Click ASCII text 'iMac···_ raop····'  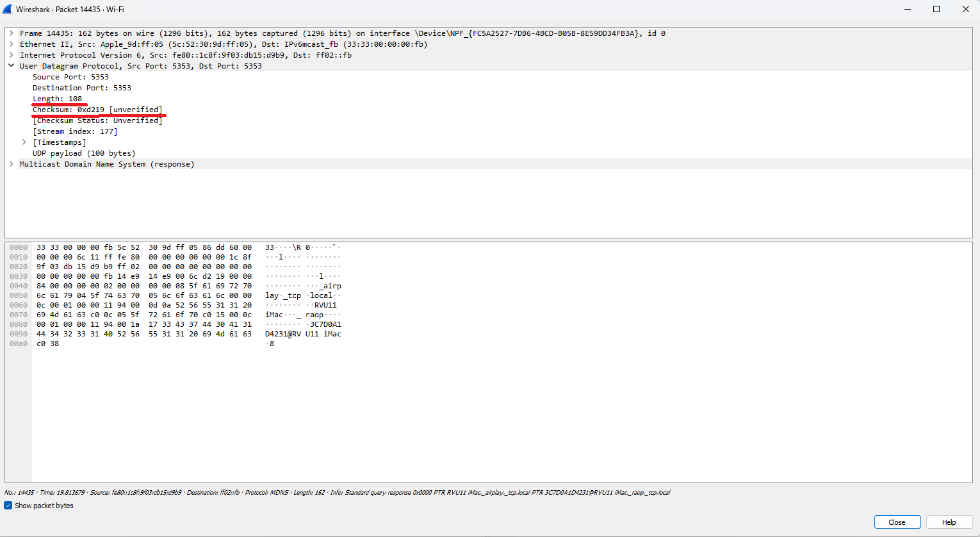click(x=303, y=315)
